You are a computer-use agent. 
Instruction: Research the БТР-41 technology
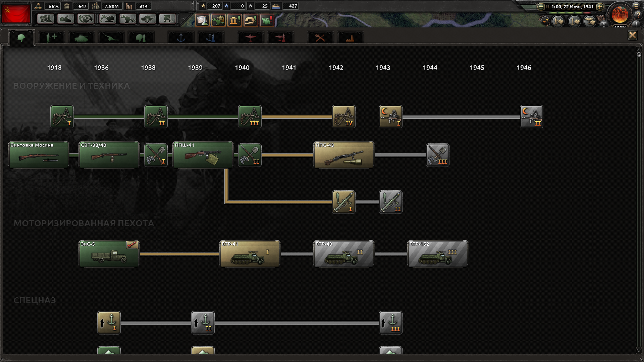point(250,254)
